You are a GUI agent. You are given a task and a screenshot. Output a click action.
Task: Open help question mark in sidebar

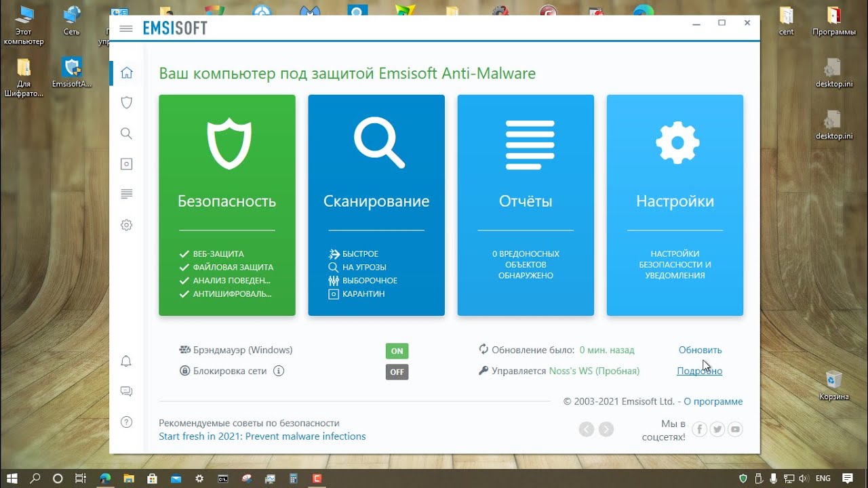(x=126, y=422)
